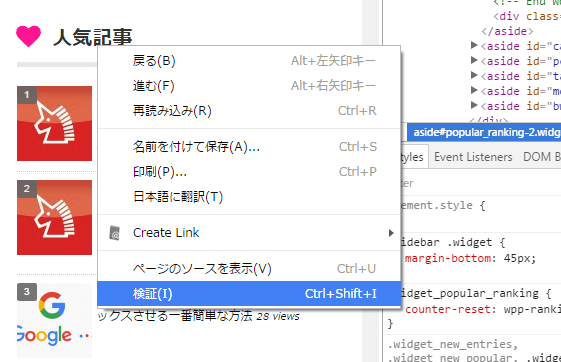Click aside#popular_ranking-2 breadcrumb in DevTools

[484, 132]
